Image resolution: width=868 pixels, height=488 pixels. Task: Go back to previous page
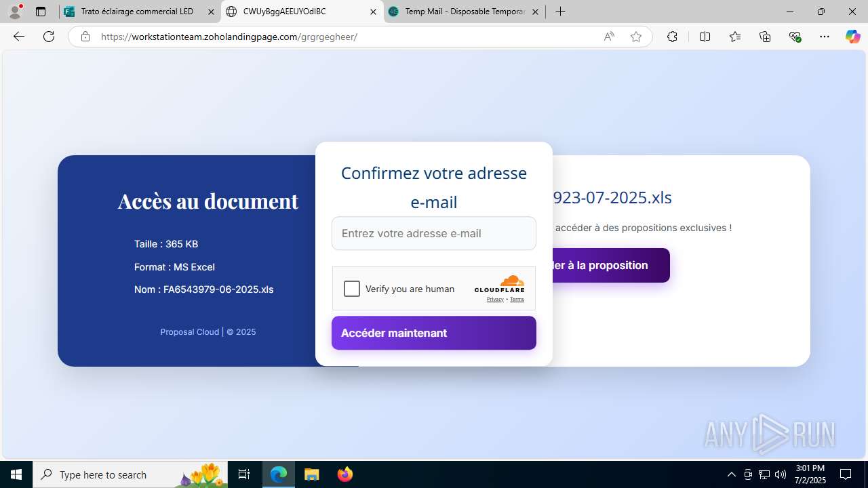(x=19, y=37)
